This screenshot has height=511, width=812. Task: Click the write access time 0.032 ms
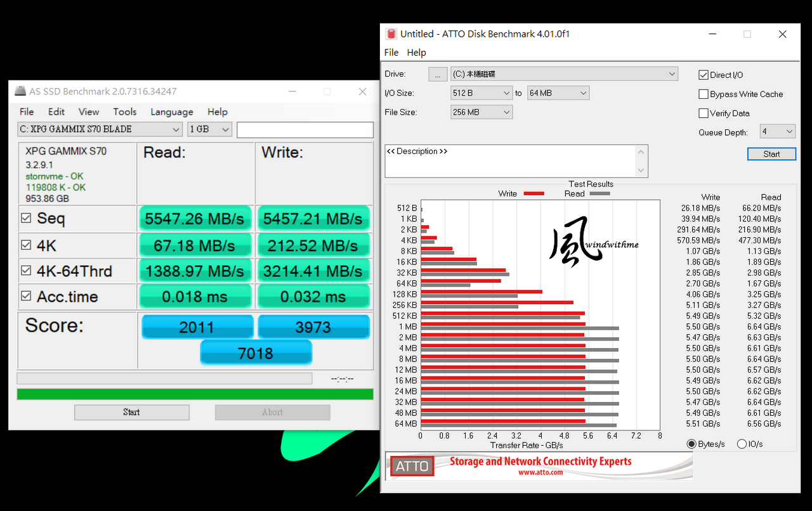313,297
